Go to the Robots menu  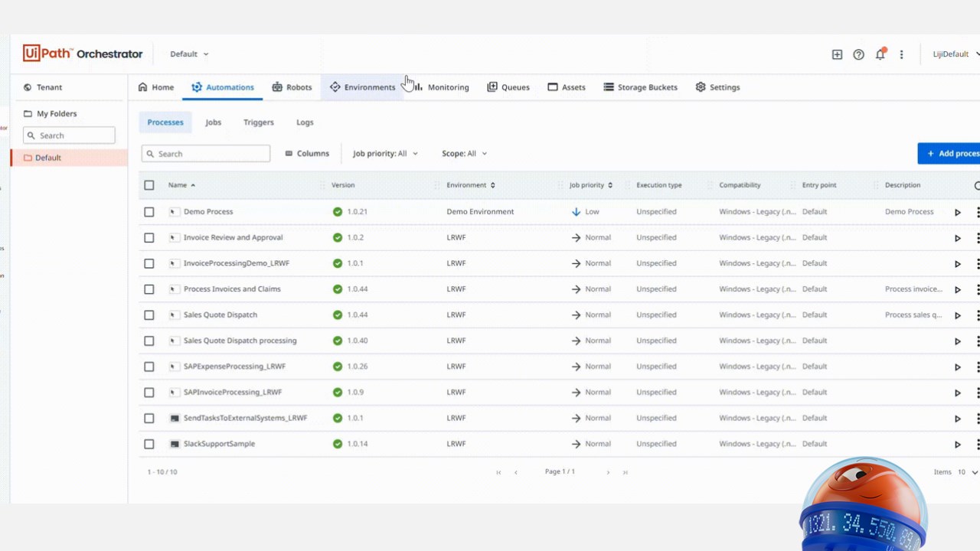[x=292, y=87]
